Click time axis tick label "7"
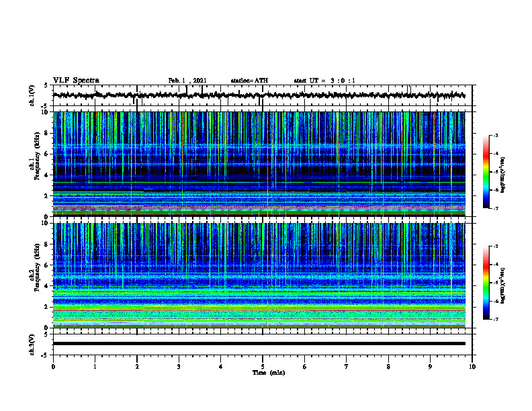This screenshot has width=532, height=411. [x=347, y=367]
